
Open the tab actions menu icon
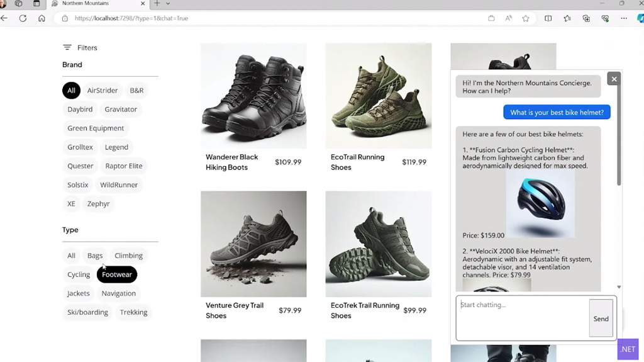pos(36,3)
